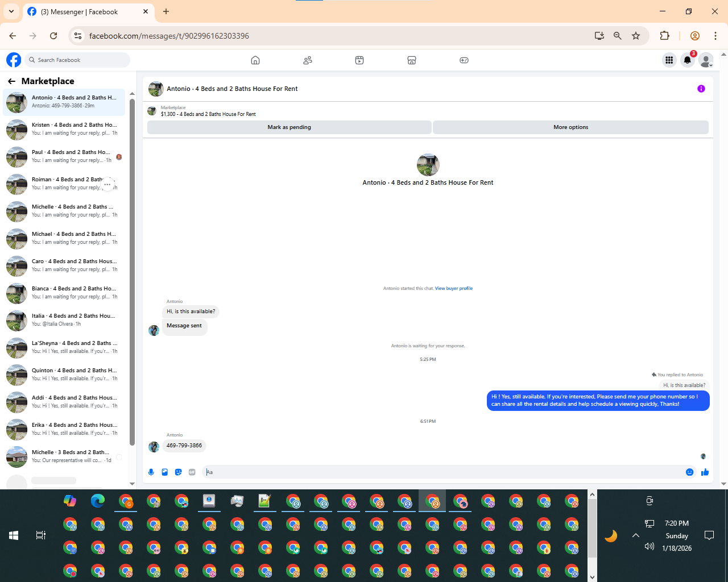
Task: Open the Facebook menu grid icon
Action: [x=669, y=60]
